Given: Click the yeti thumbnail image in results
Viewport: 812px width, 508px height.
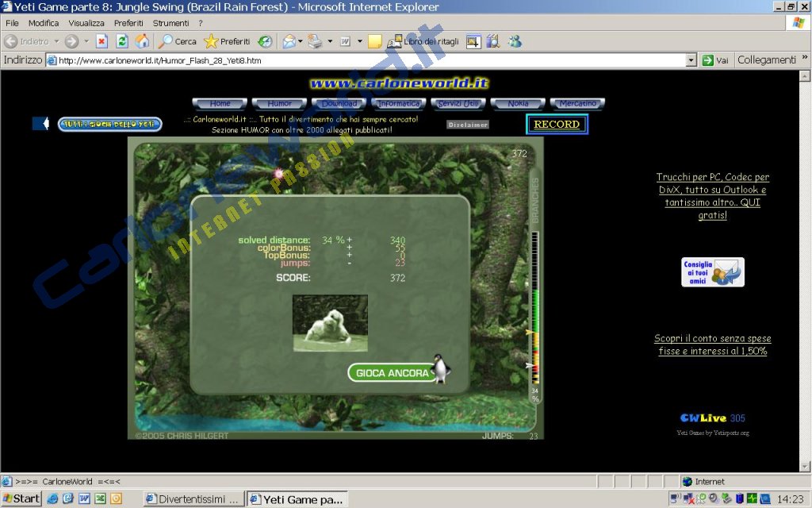Looking at the screenshot, I should click(x=331, y=324).
